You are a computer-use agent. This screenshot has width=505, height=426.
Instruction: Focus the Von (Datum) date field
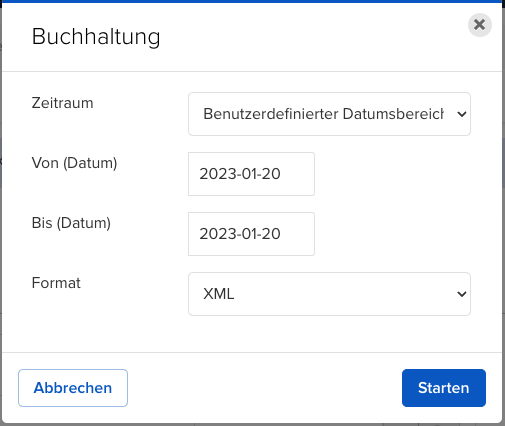click(x=251, y=174)
